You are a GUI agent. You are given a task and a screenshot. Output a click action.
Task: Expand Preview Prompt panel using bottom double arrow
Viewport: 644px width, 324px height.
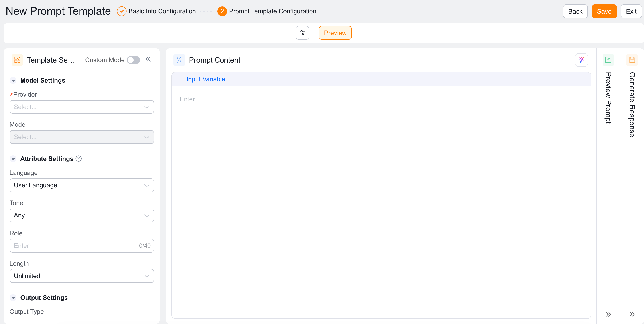pyautogui.click(x=608, y=314)
